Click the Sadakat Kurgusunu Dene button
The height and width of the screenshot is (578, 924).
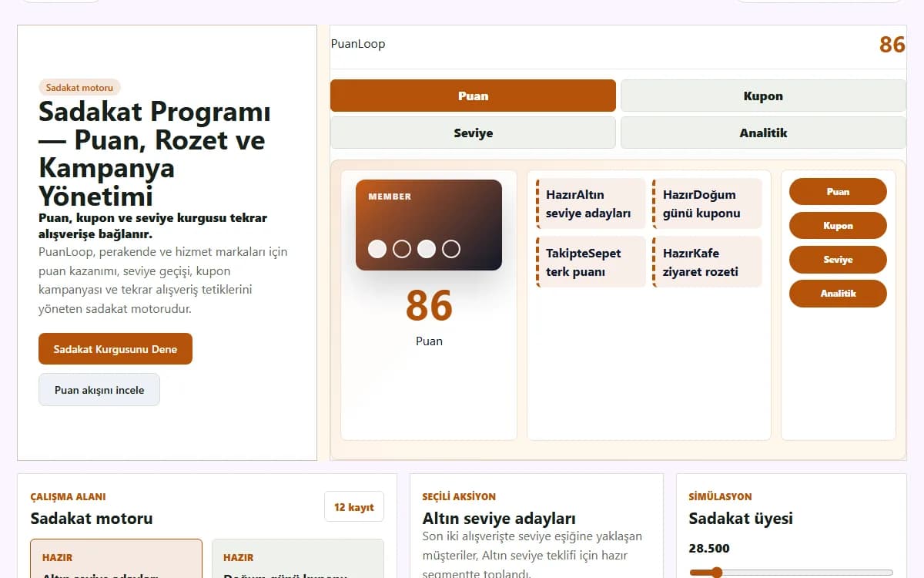[x=115, y=349]
